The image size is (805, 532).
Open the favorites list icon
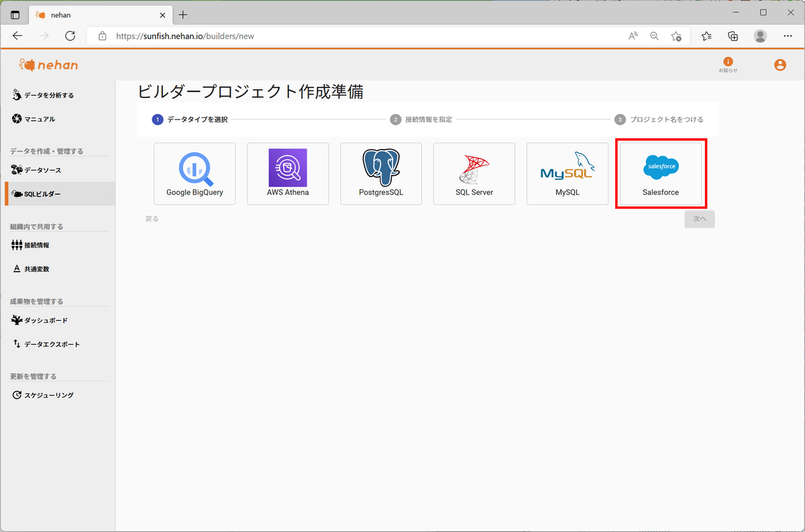point(706,36)
